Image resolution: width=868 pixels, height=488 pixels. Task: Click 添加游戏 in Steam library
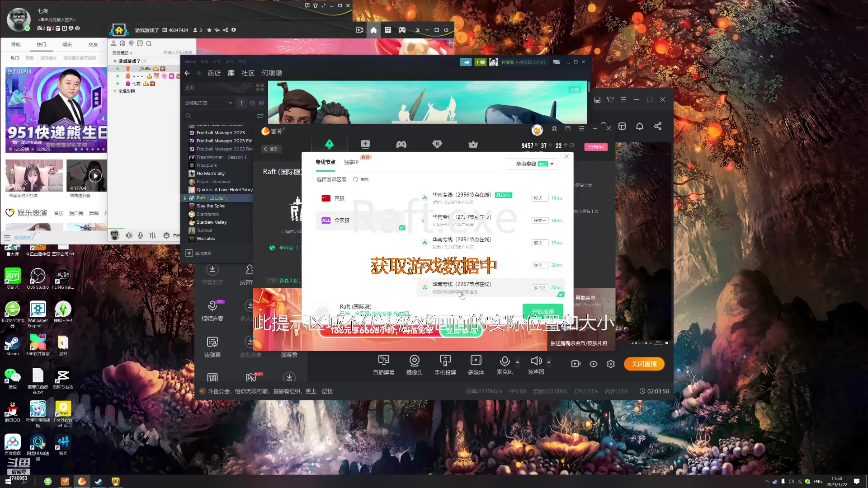[198, 253]
